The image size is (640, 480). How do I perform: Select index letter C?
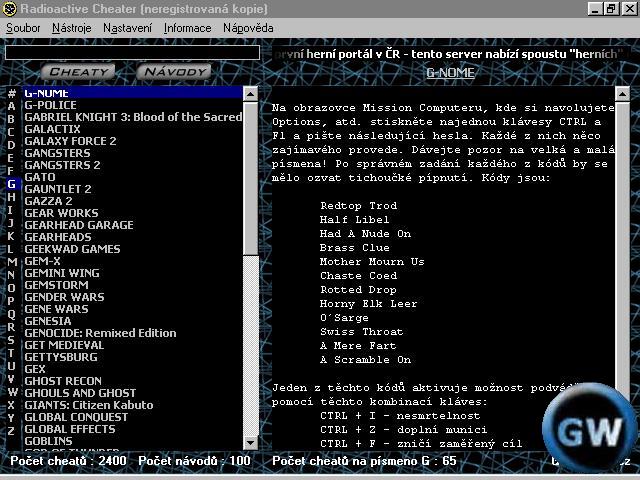tap(11, 132)
